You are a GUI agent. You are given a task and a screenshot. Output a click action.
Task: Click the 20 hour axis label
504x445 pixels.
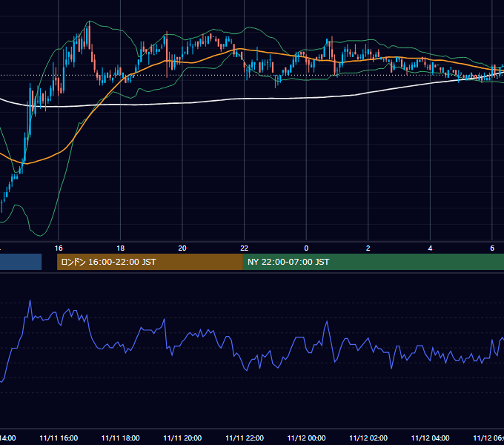(182, 248)
